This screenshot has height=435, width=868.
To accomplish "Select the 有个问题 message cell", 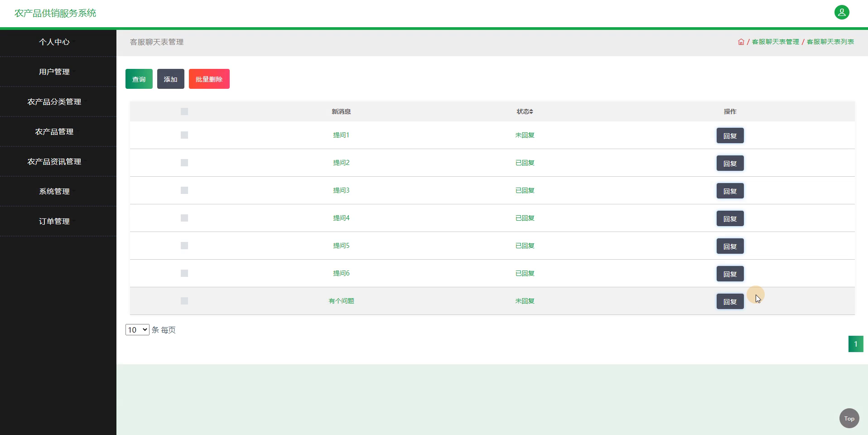I will click(341, 301).
